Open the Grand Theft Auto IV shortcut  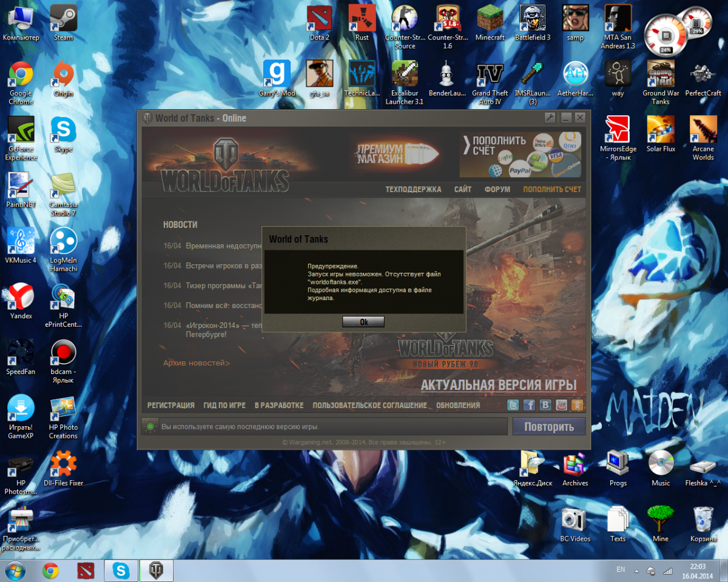(490, 83)
